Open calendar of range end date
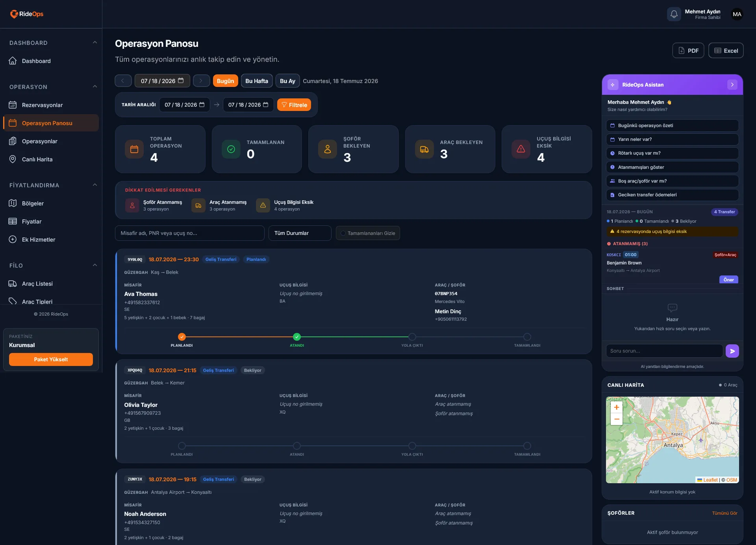The image size is (756, 545). (266, 105)
